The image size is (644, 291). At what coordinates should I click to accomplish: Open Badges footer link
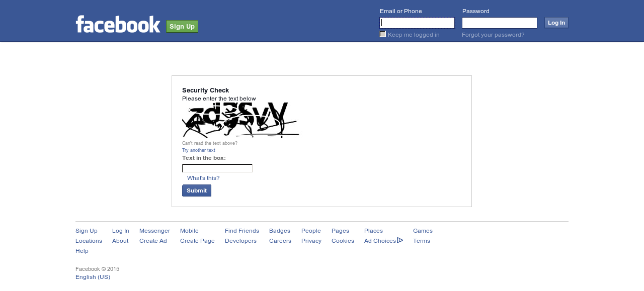click(x=280, y=231)
